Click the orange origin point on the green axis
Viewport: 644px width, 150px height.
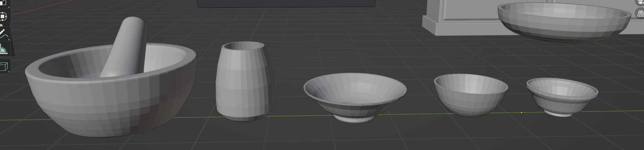522,112
